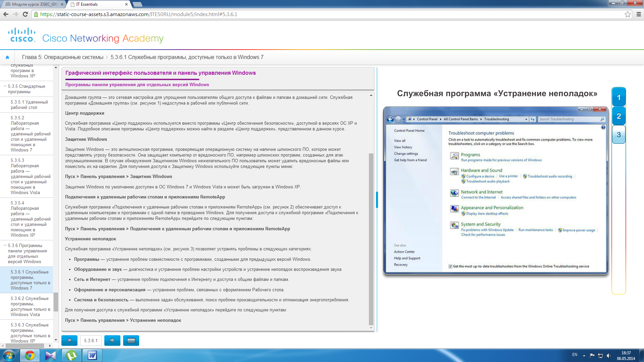Click the sidebar vertical scrollbar thumb
The height and width of the screenshot is (362, 644).
click(56, 302)
